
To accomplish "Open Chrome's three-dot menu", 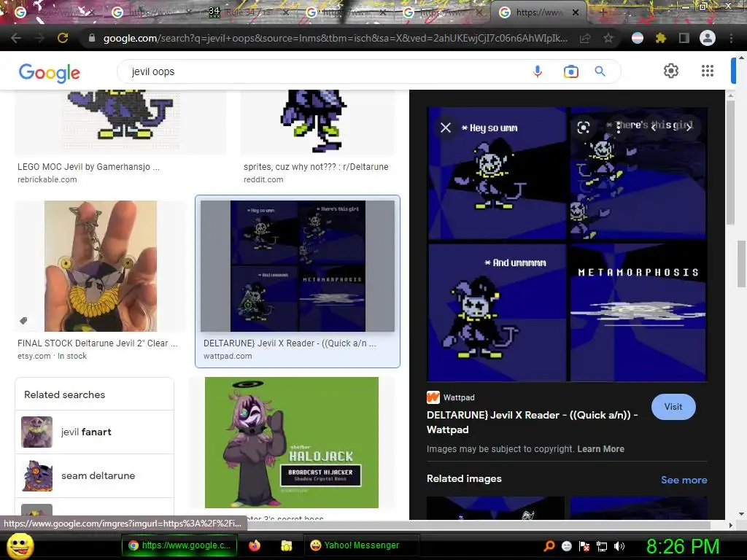I will (731, 38).
